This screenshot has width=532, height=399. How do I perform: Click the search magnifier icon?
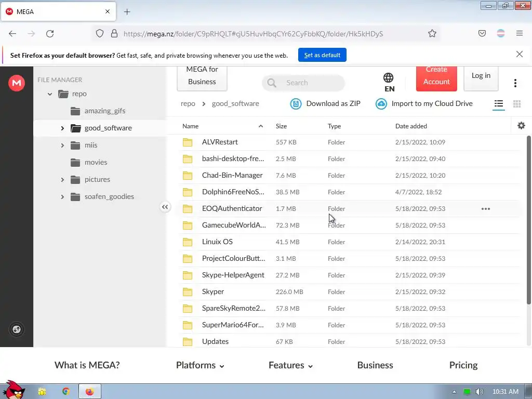(271, 83)
